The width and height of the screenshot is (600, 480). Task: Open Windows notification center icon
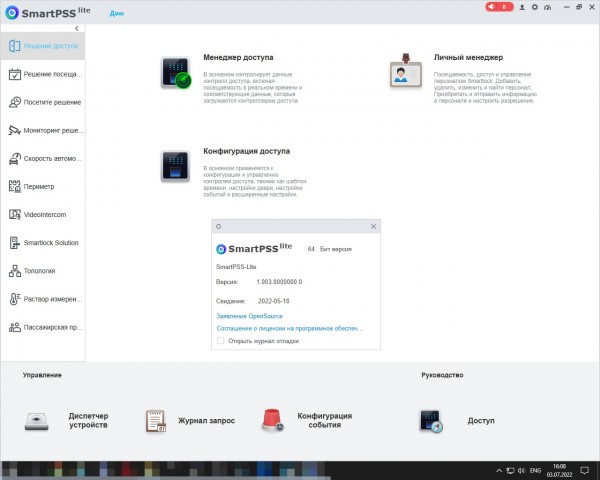point(584,470)
